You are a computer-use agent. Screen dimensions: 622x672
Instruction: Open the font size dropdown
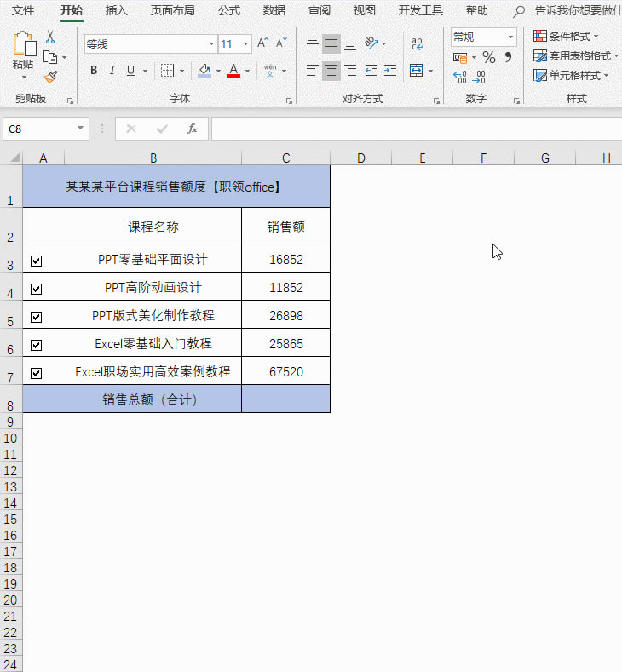[x=245, y=43]
